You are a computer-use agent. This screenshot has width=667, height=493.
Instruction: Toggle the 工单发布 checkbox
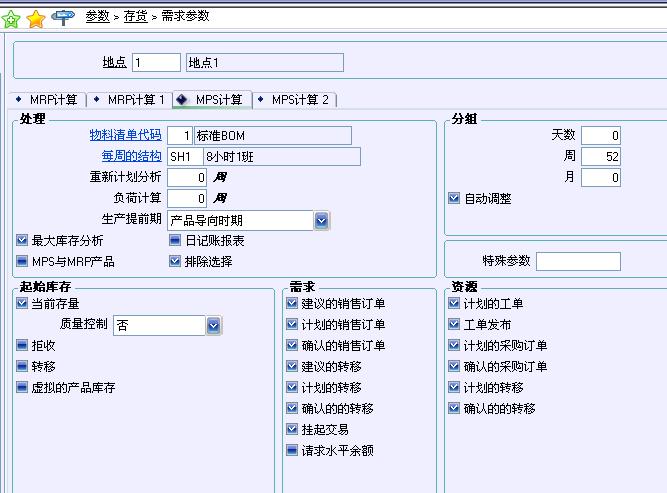click(455, 325)
